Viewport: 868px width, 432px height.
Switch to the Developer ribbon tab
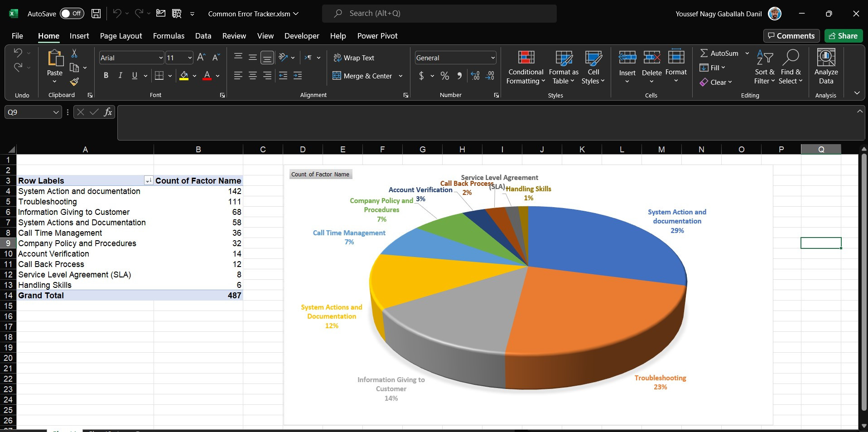[301, 36]
